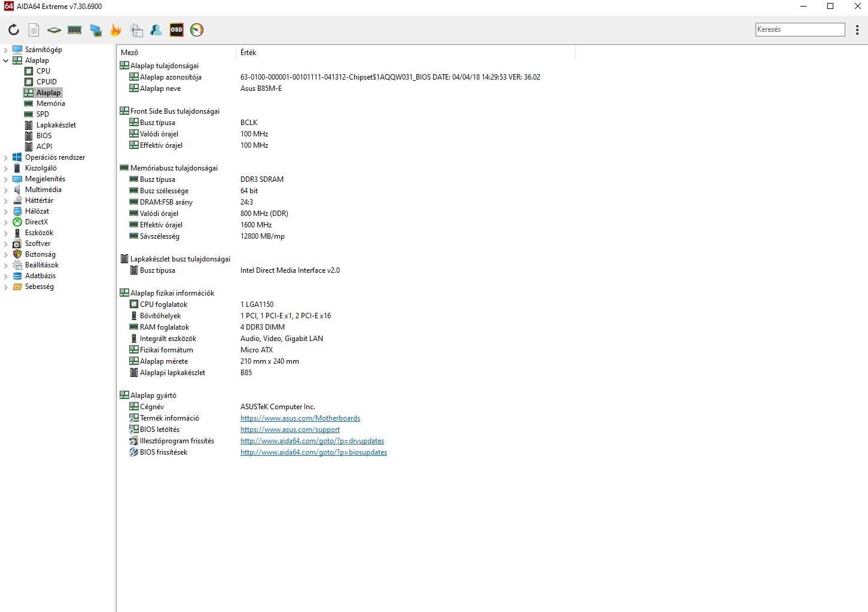Viewport: 868px width, 612px height.
Task: Click the Hálózat network icon
Action: pyautogui.click(x=17, y=211)
